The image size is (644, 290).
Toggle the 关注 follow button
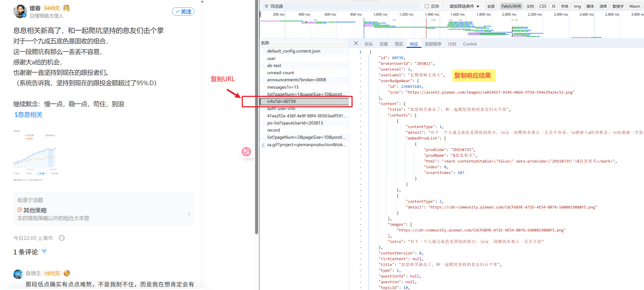(183, 11)
